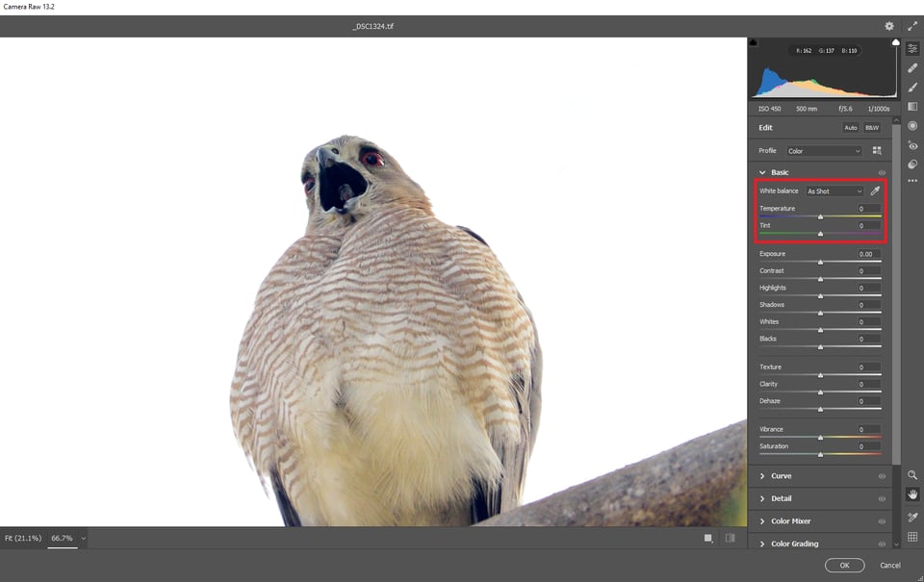Open the Presets overlapping-circles icon

[x=912, y=164]
